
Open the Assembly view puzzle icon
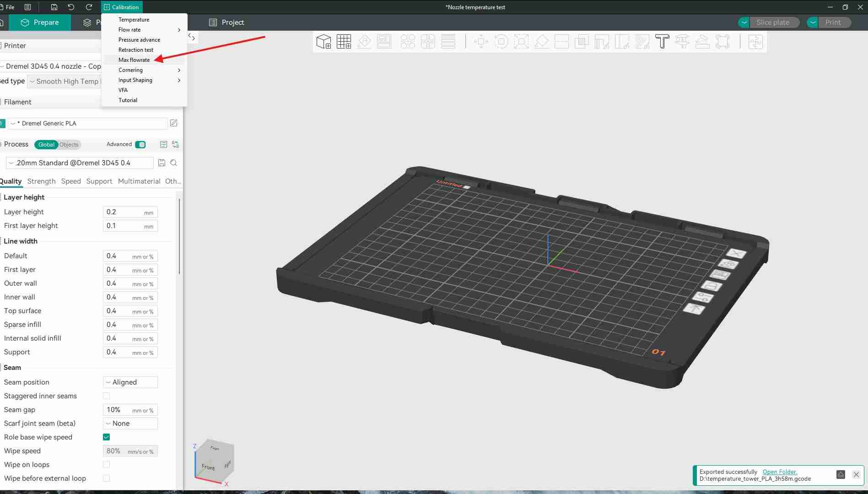click(x=755, y=42)
